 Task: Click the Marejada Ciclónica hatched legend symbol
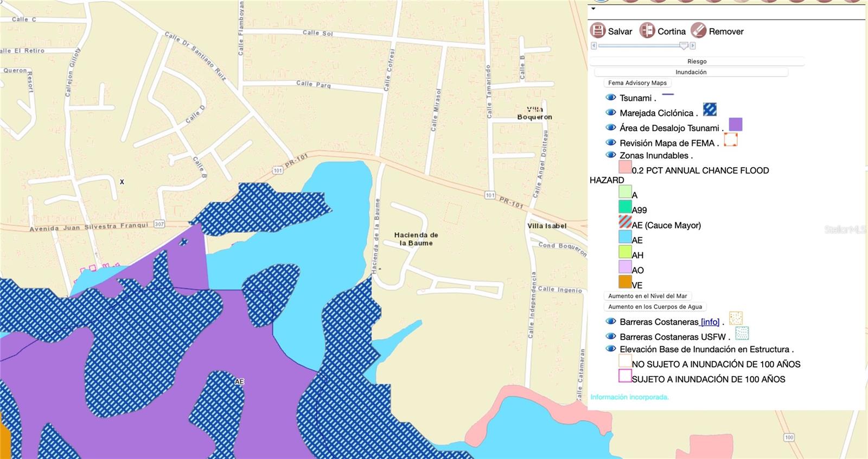tap(710, 110)
